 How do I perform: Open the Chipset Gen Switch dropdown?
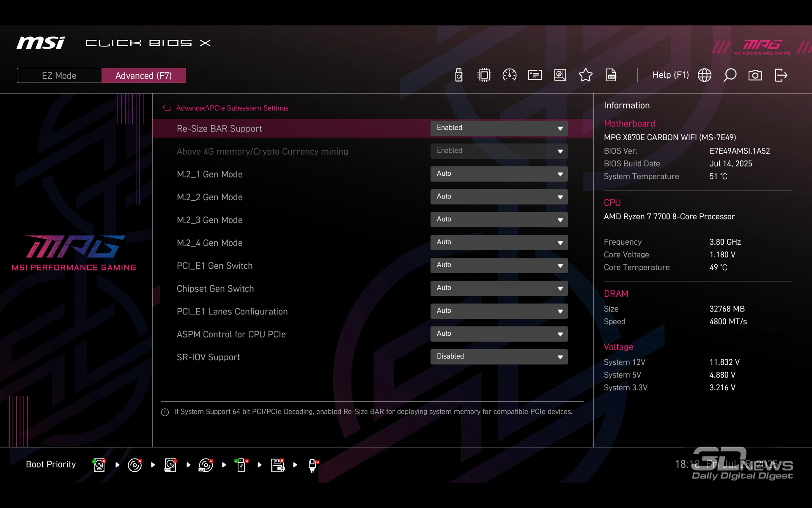(499, 288)
